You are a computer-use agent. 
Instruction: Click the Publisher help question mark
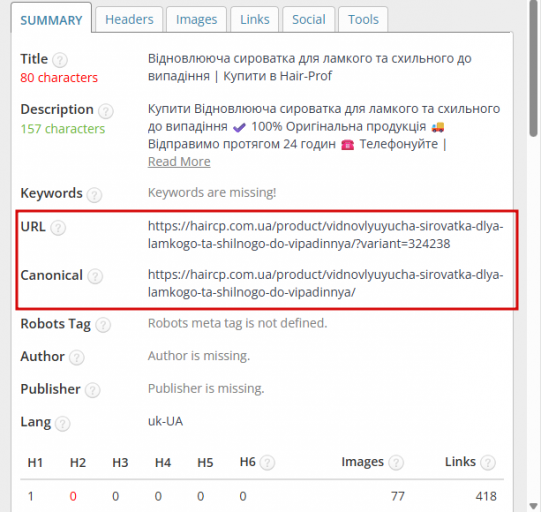point(92,390)
